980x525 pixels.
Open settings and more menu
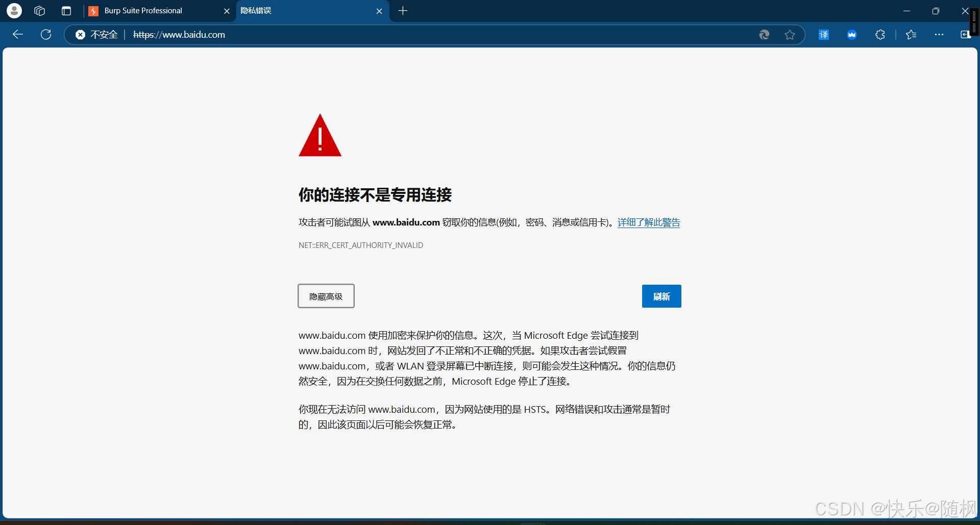point(939,35)
